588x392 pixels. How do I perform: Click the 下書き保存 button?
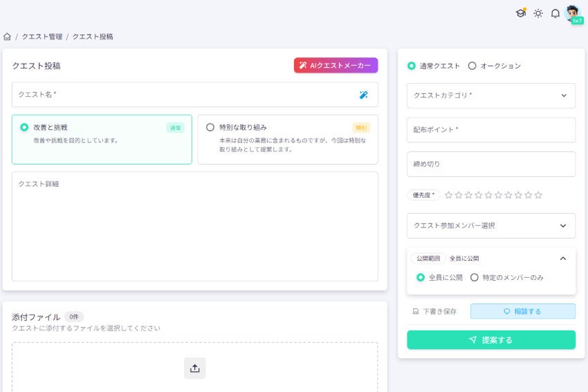(x=435, y=311)
